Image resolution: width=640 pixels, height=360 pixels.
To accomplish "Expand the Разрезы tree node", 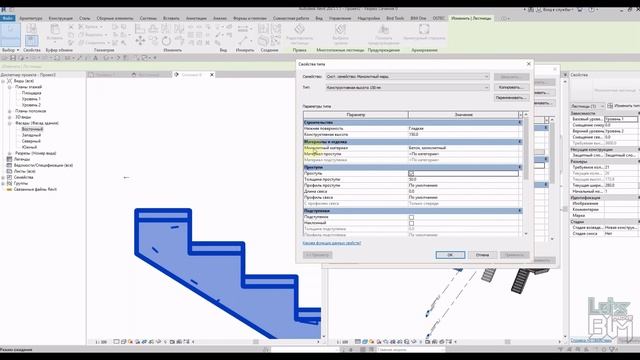I will pos(9,153).
